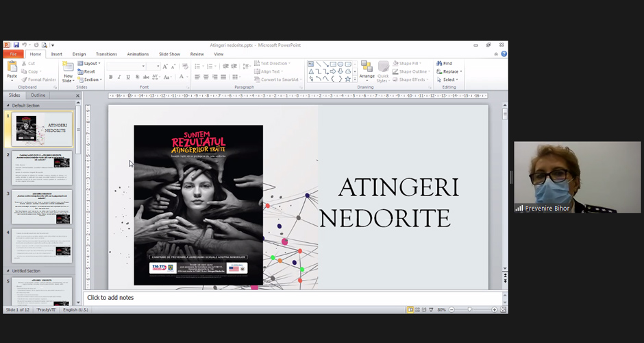Image resolution: width=644 pixels, height=343 pixels.
Task: Clear all text formatting
Action: click(185, 67)
